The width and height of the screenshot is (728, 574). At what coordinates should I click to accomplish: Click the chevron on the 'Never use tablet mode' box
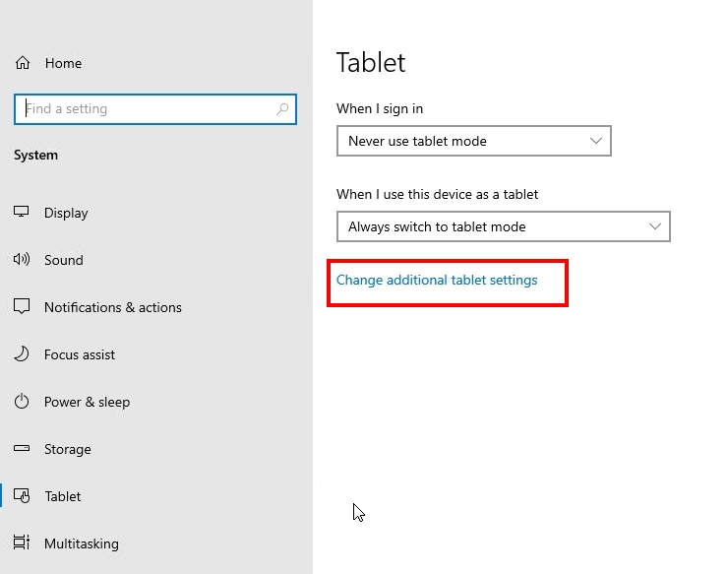point(596,141)
